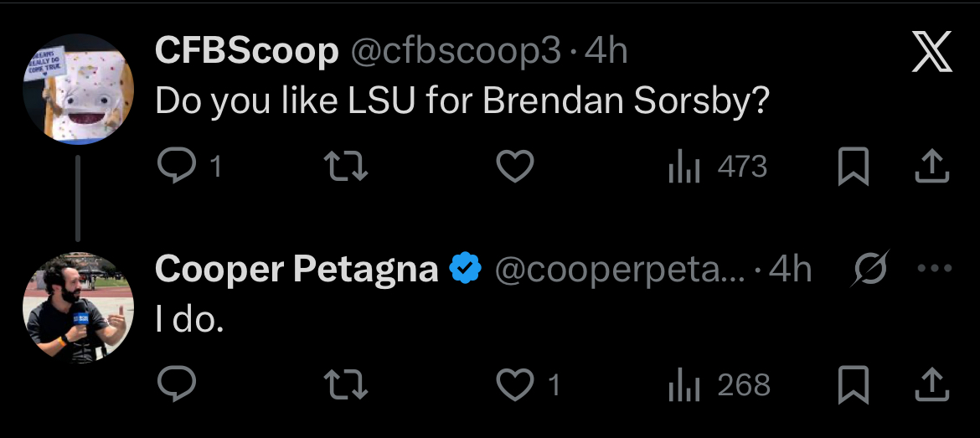Open the Cooper Petagna name link

pos(297,270)
